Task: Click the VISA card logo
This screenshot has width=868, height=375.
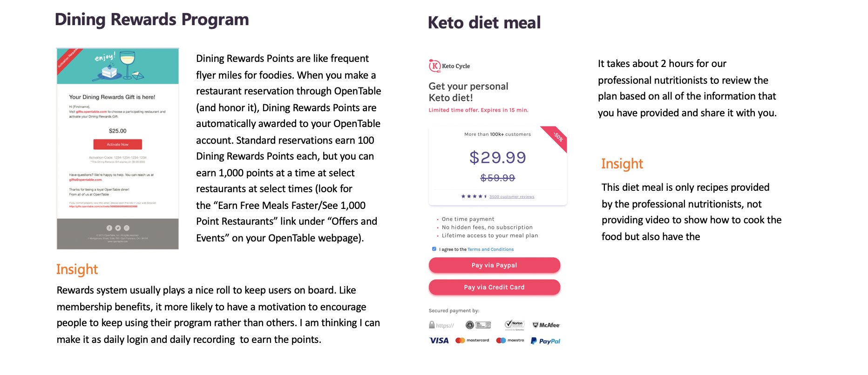Action: [439, 341]
